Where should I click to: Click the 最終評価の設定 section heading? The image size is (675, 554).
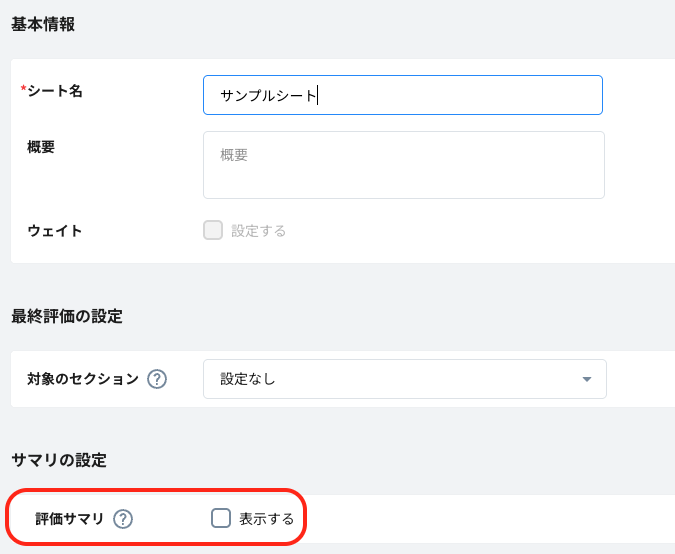[67, 316]
